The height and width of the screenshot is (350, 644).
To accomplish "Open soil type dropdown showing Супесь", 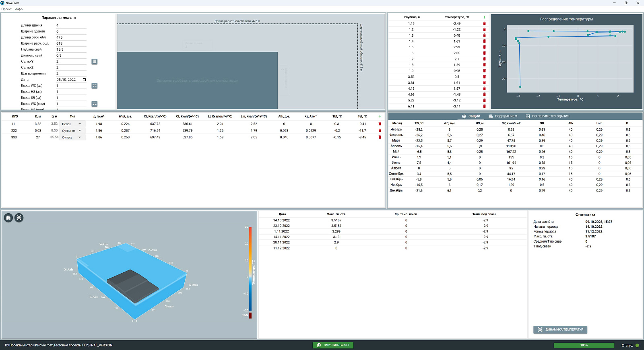I will click(x=72, y=137).
